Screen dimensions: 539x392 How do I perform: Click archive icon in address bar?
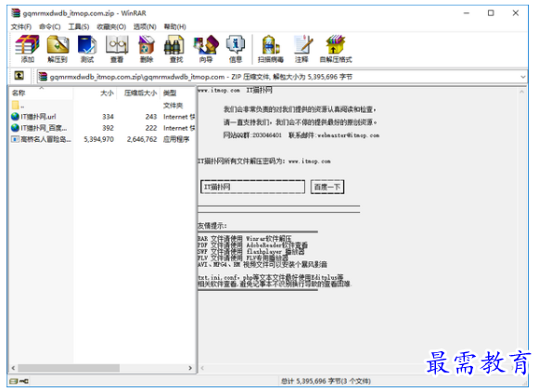point(43,76)
